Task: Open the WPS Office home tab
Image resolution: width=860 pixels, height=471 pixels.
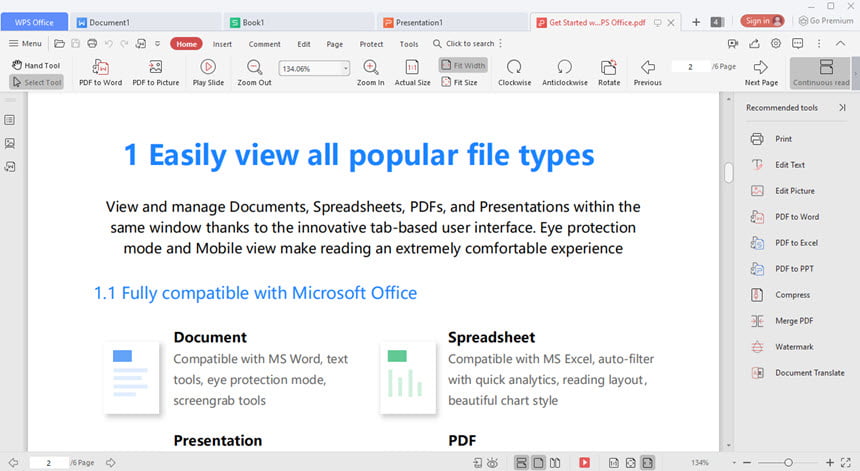Action: [x=34, y=22]
